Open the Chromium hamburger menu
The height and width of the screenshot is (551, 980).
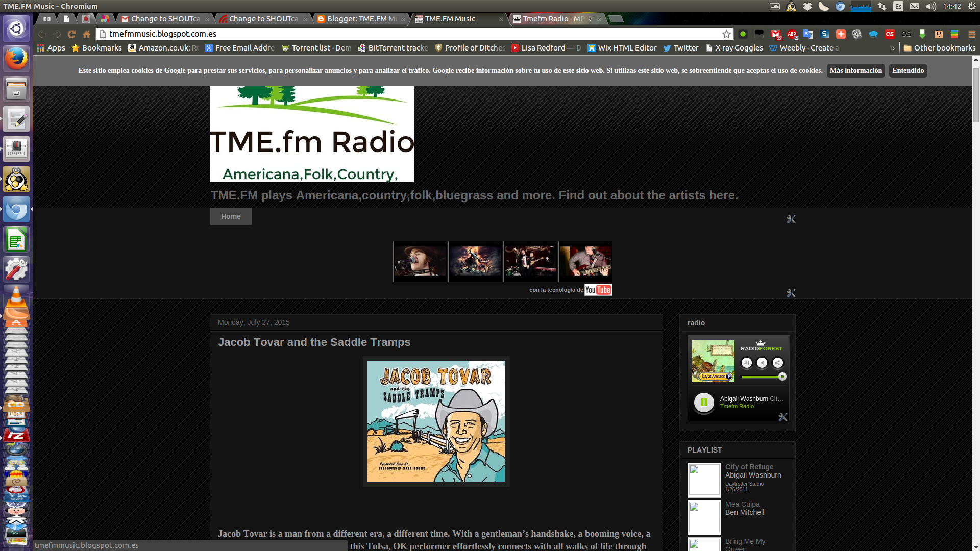pyautogui.click(x=971, y=34)
